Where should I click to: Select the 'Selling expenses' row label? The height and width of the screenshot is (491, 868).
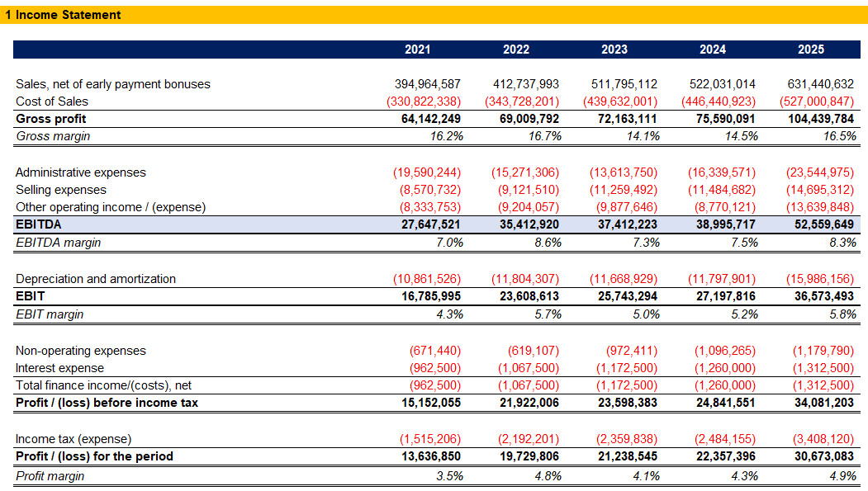[61, 190]
